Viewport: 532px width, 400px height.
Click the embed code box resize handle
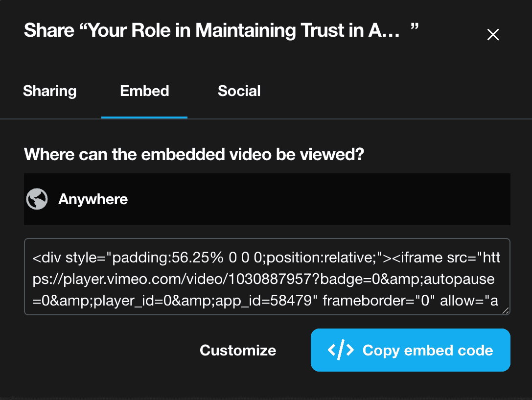coord(505,310)
